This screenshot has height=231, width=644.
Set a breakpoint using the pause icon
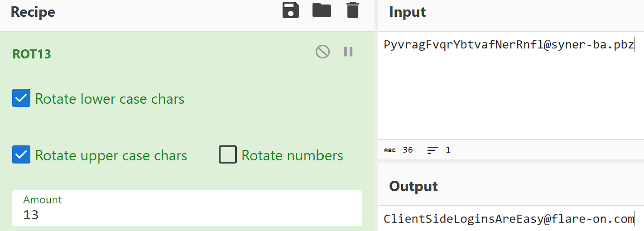point(348,52)
